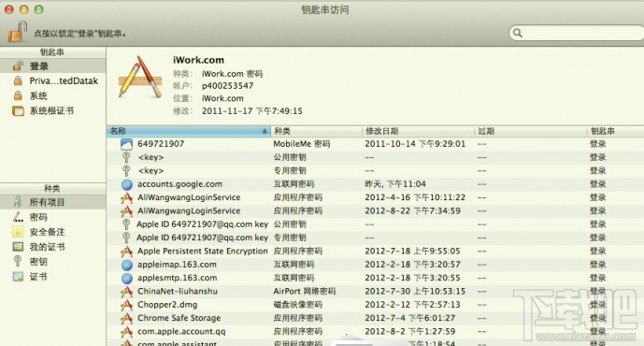644x346 pixels.
Task: Click the search field in toolbar
Action: click(576, 33)
